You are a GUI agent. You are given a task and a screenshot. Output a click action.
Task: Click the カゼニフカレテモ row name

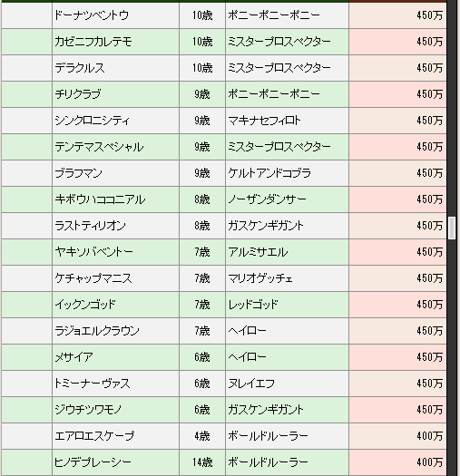115,42
